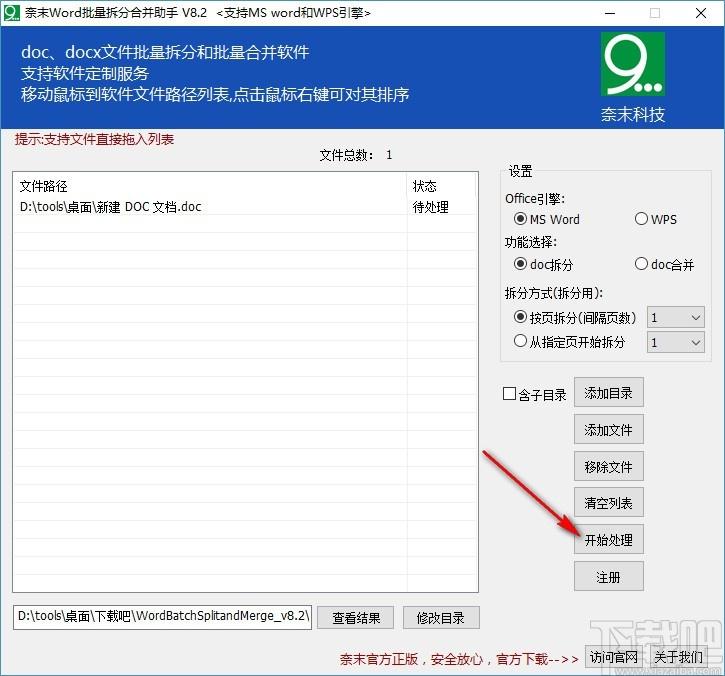The width and height of the screenshot is (725, 676).
Task: Open the 间隔页数 dropdown for 按页拆分
Action: [x=676, y=318]
